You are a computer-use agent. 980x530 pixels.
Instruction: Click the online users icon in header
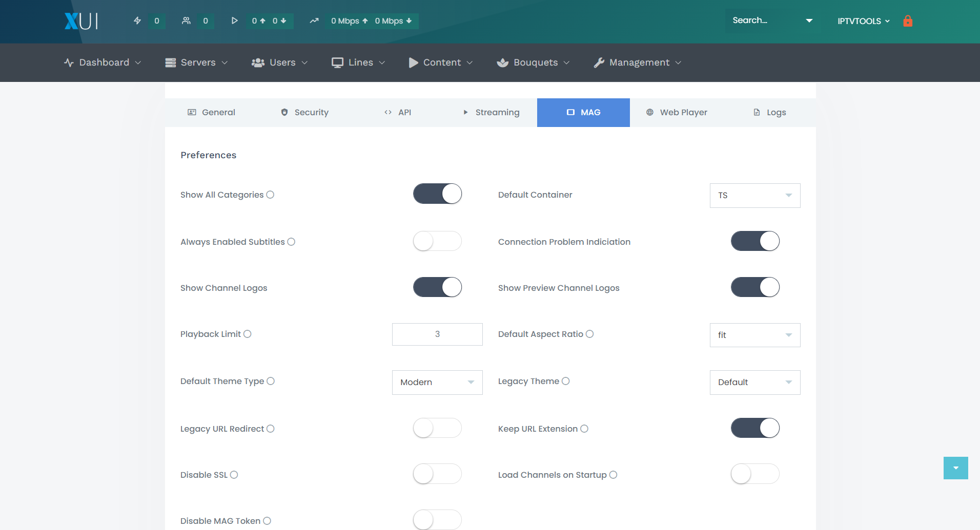tap(186, 21)
